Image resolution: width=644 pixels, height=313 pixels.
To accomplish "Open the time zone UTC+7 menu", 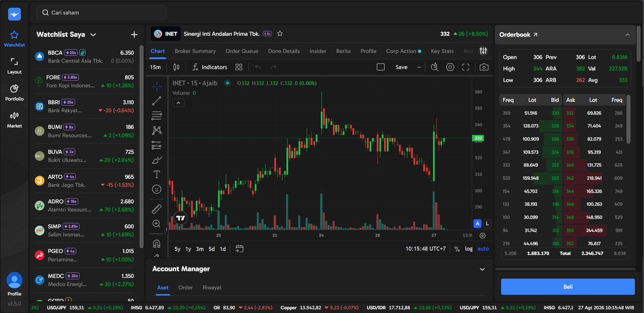I will tap(427, 249).
